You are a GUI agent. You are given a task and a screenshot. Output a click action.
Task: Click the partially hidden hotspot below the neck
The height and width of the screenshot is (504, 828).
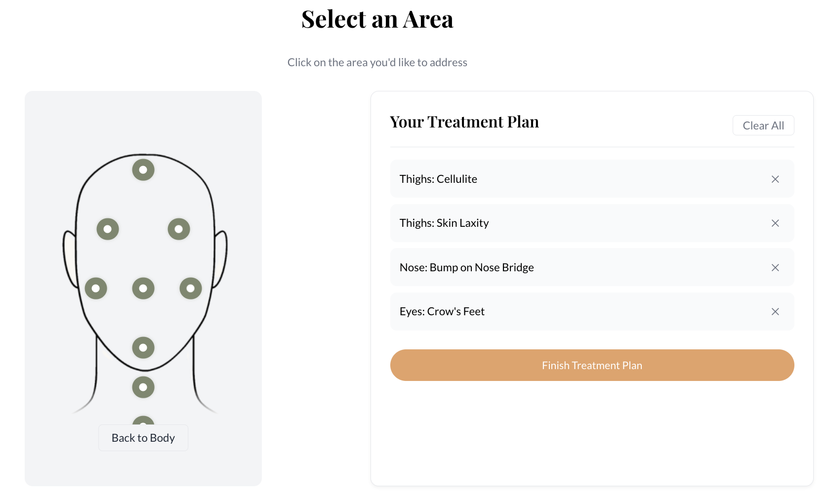tap(143, 420)
